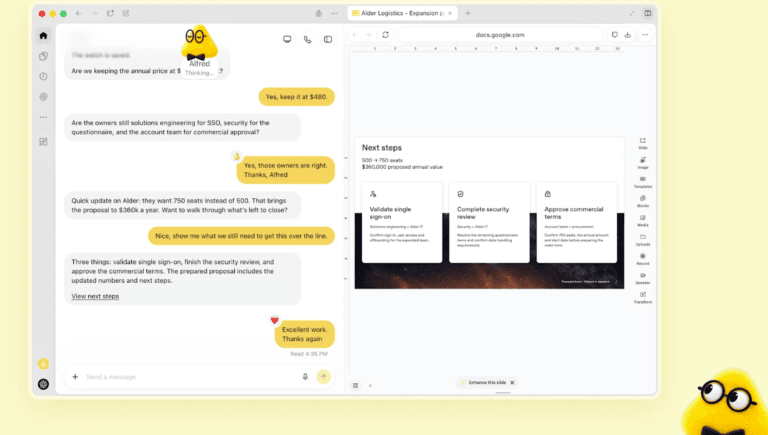Click the "Quick update on Alder" message bubble
The image size is (768, 435).
182,205
